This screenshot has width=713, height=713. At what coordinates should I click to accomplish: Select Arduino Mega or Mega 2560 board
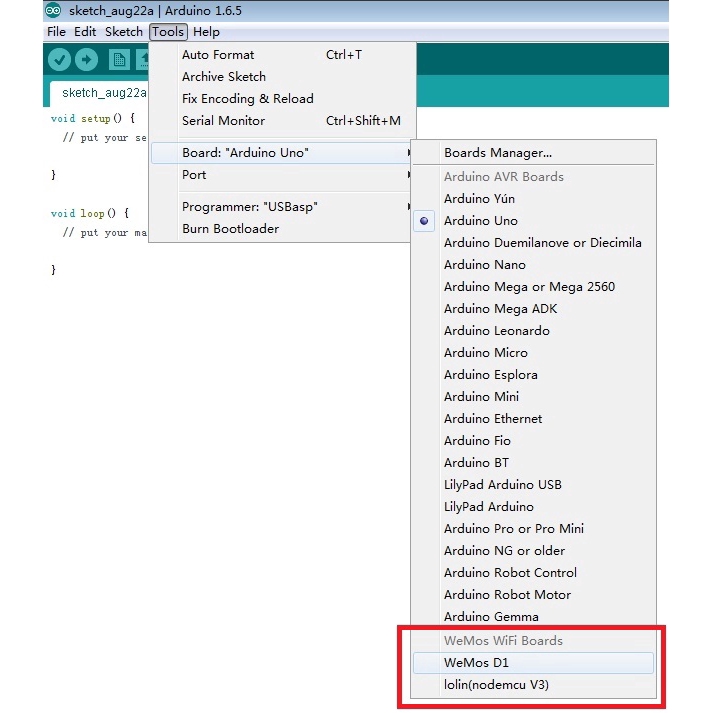(x=529, y=287)
